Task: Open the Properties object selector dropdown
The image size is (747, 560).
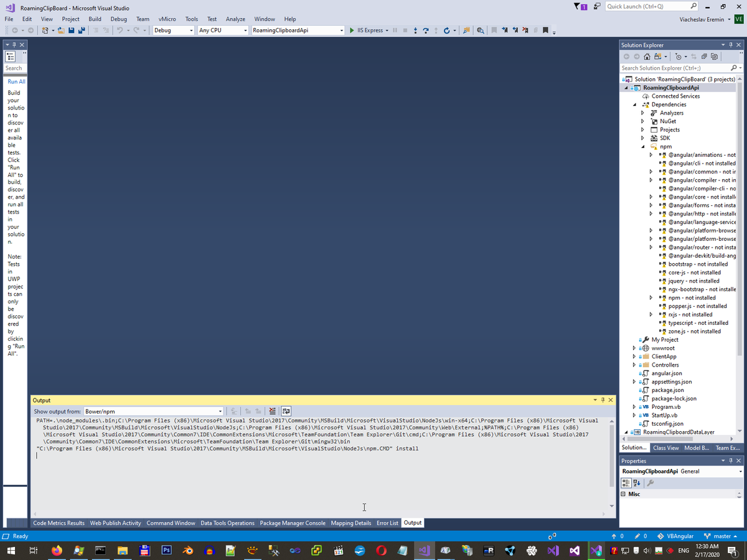Action: pos(740,472)
